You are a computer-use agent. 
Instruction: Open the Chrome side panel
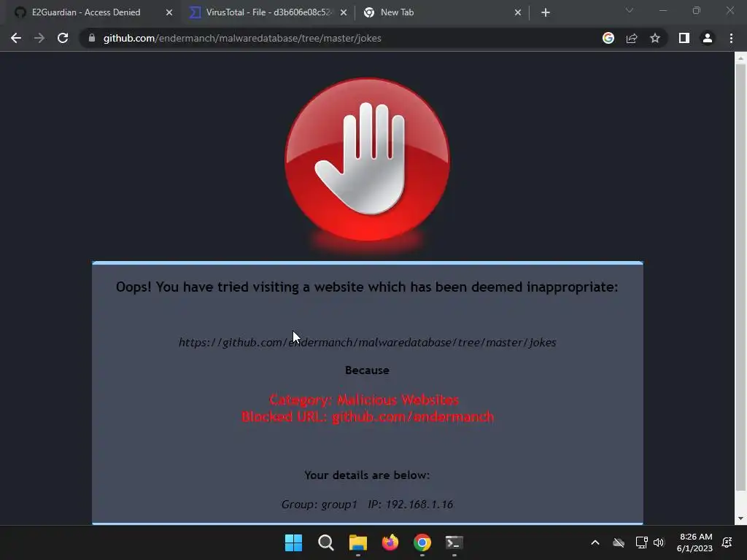click(x=684, y=38)
